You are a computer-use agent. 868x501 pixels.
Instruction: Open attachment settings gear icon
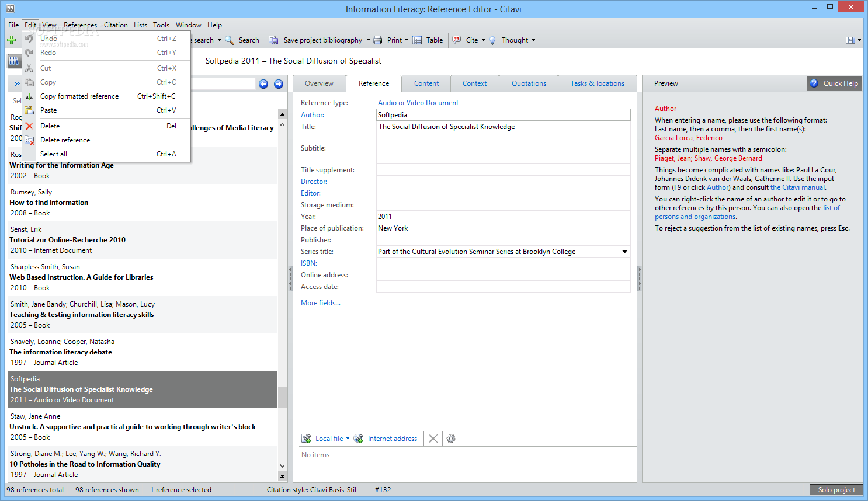(451, 439)
